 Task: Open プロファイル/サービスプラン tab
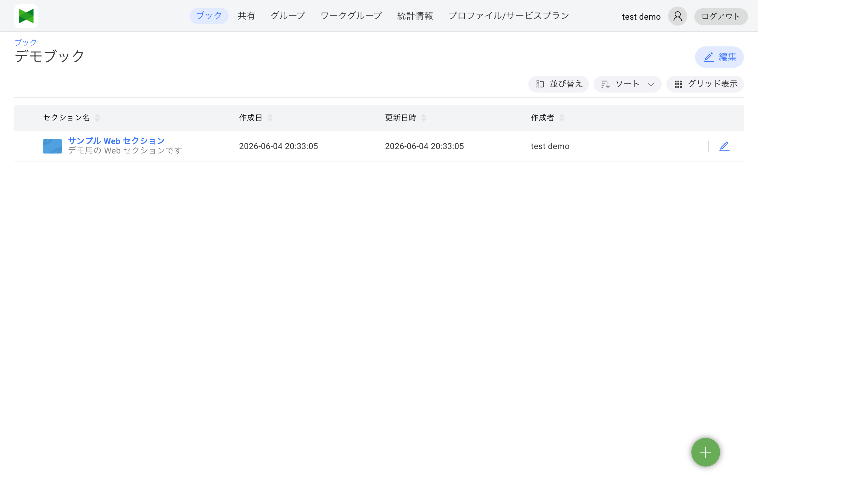point(509,16)
